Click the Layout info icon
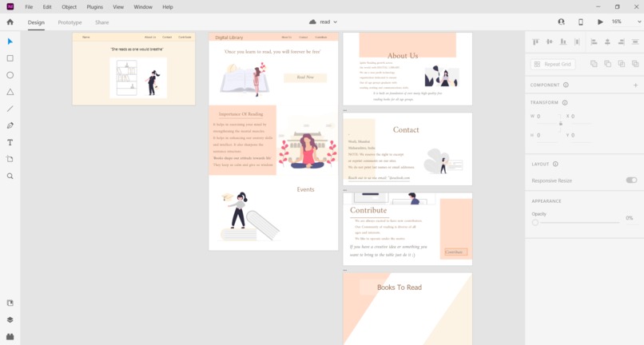The image size is (644, 345). 555,164
